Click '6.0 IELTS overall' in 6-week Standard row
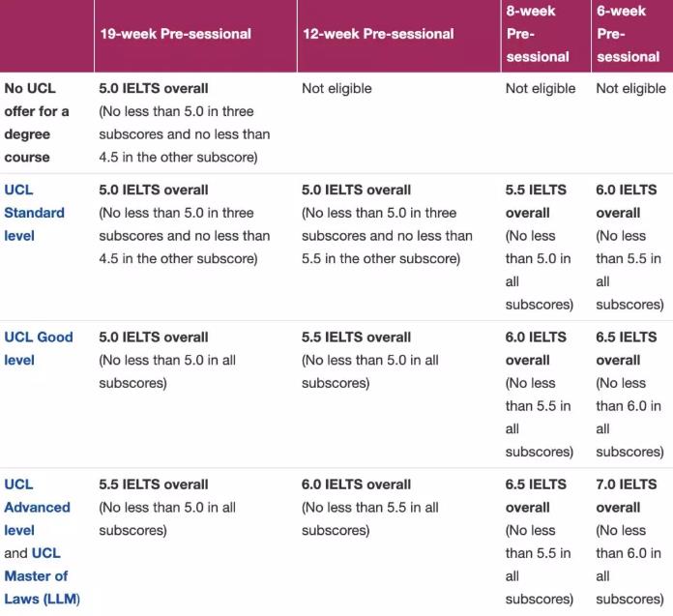Viewport: 673px width, 616px height. tap(627, 201)
